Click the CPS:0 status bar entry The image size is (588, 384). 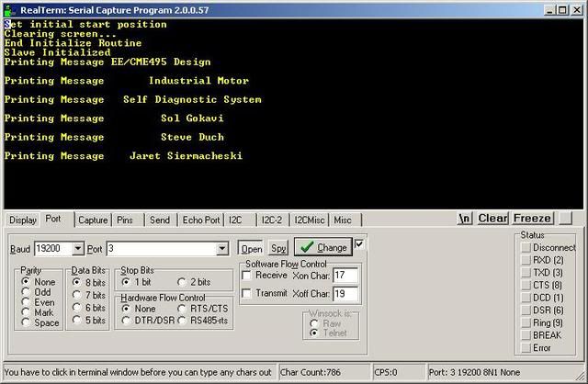click(399, 372)
